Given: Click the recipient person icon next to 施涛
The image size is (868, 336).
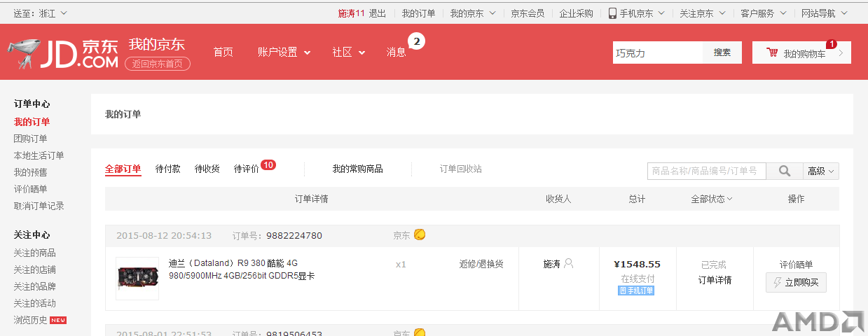Looking at the screenshot, I should tap(569, 264).
